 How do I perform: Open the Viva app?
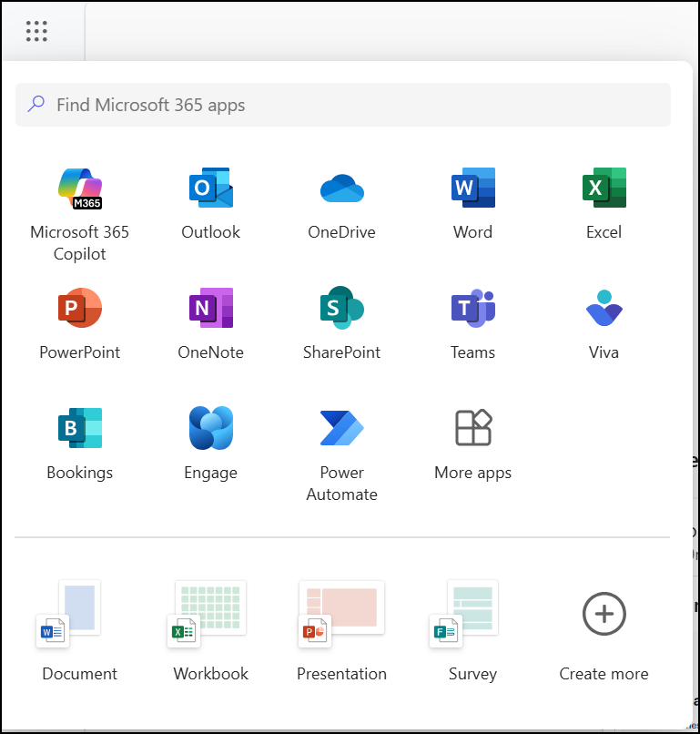pyautogui.click(x=604, y=321)
